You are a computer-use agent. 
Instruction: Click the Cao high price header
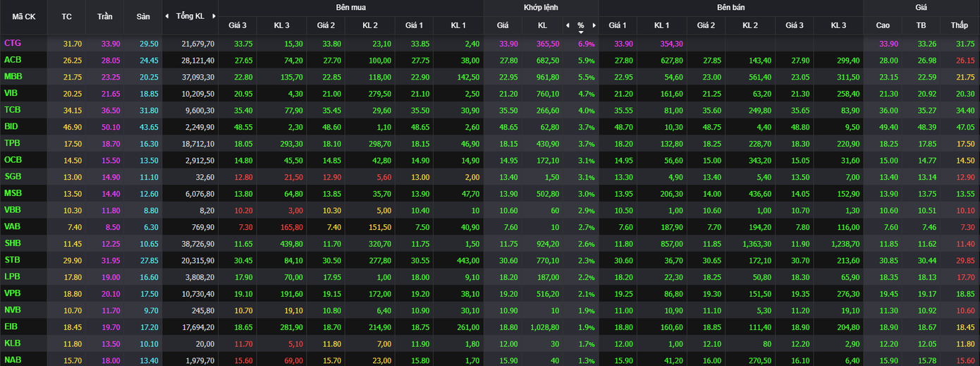pyautogui.click(x=883, y=25)
